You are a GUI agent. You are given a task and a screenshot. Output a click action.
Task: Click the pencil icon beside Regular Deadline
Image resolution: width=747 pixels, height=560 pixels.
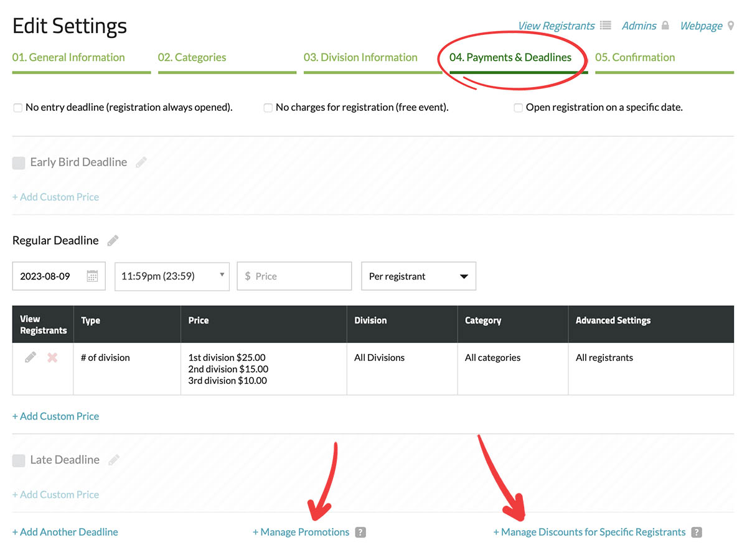113,241
